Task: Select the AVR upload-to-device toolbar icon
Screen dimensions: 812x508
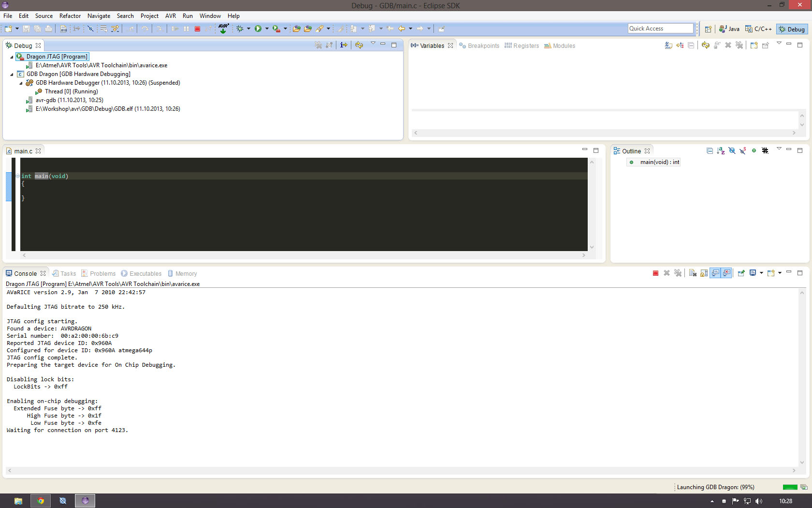Action: point(223,29)
